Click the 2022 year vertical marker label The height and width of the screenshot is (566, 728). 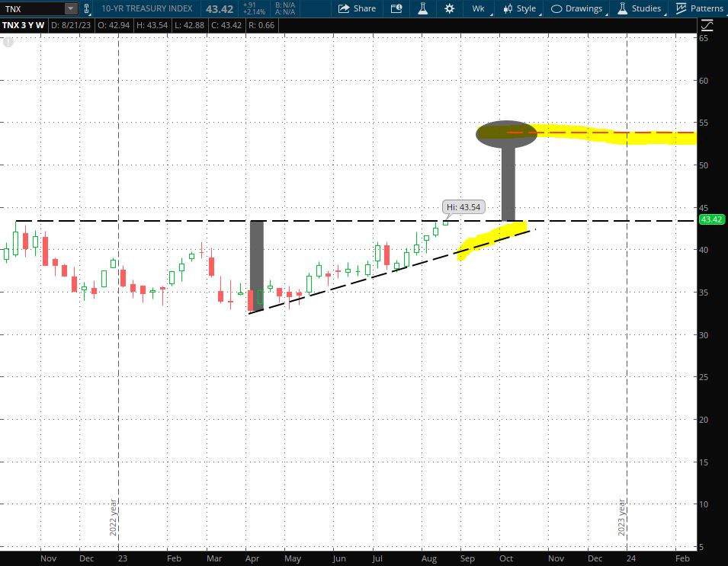[113, 518]
